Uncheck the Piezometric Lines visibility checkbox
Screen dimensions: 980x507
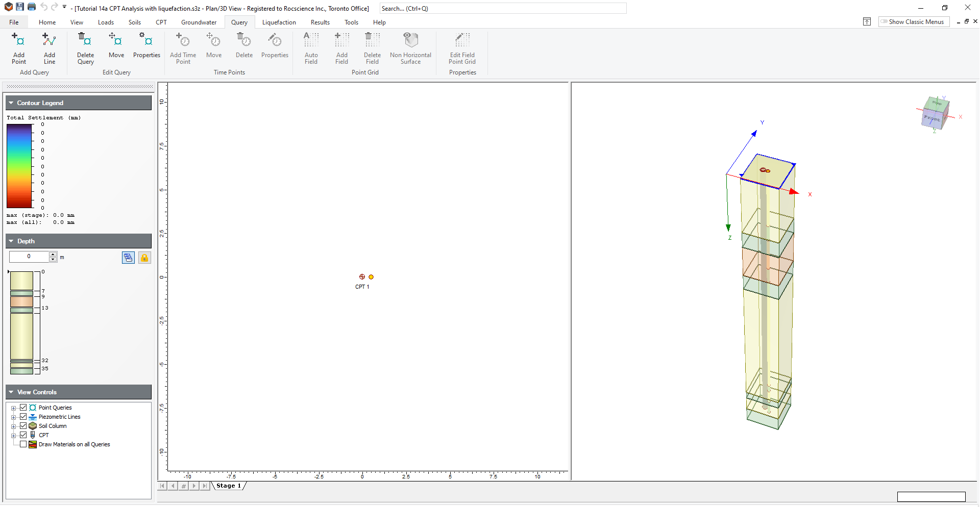23,417
